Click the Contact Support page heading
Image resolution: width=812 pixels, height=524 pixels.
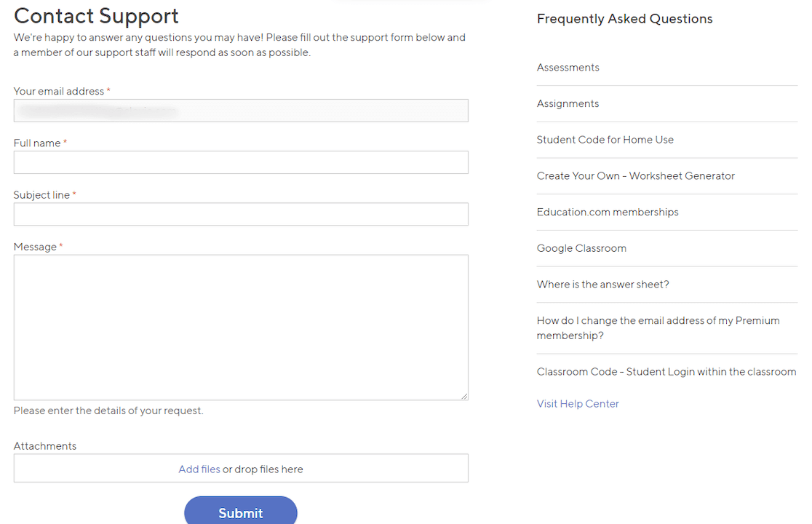pos(96,16)
